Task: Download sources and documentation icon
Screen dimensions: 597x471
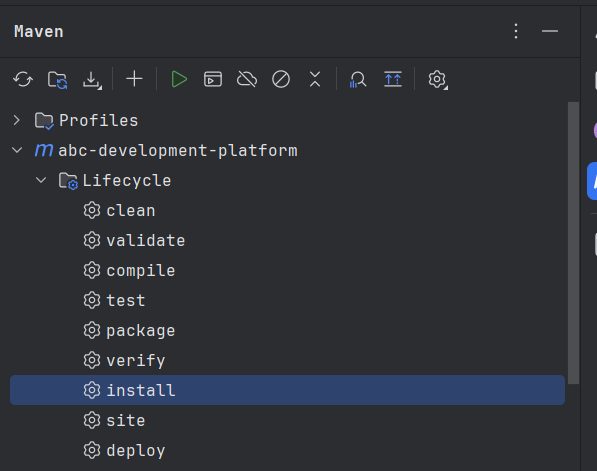Action: click(92, 80)
